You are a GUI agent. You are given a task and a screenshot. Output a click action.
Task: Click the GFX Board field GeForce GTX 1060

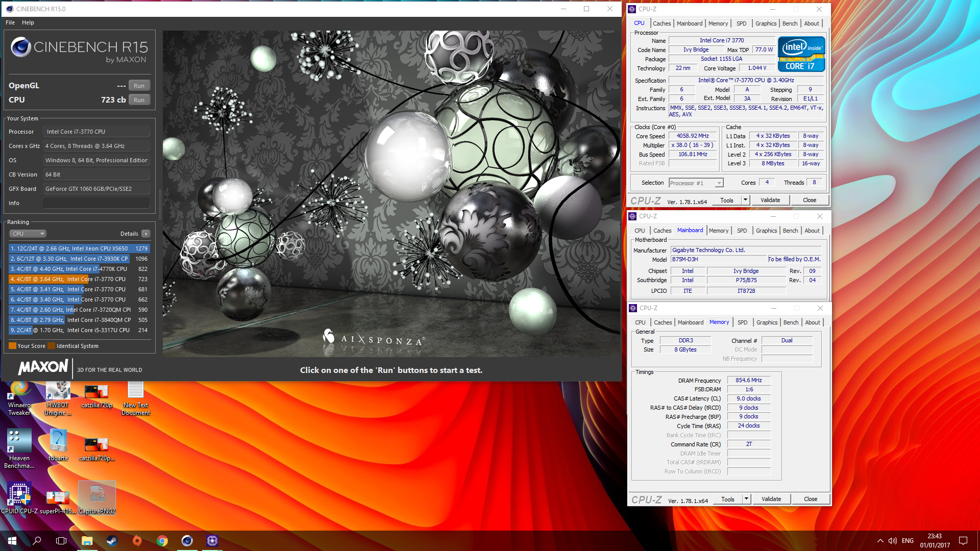point(96,189)
